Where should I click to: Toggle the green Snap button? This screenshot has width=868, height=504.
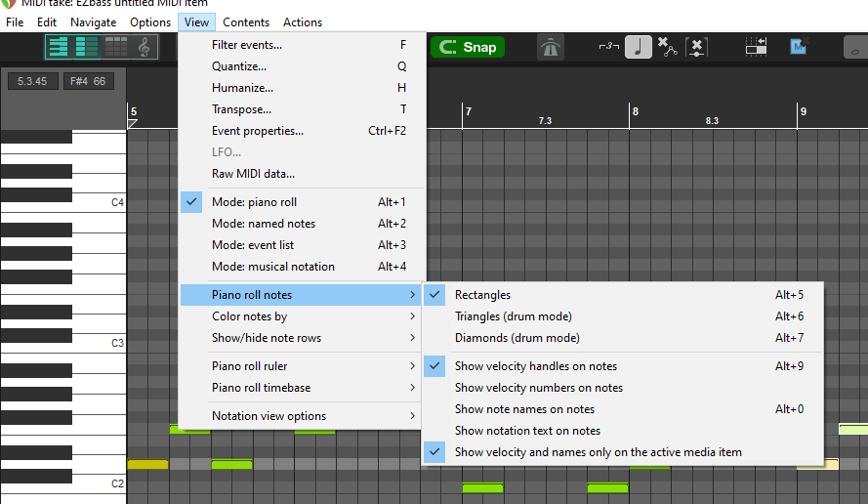(x=468, y=47)
